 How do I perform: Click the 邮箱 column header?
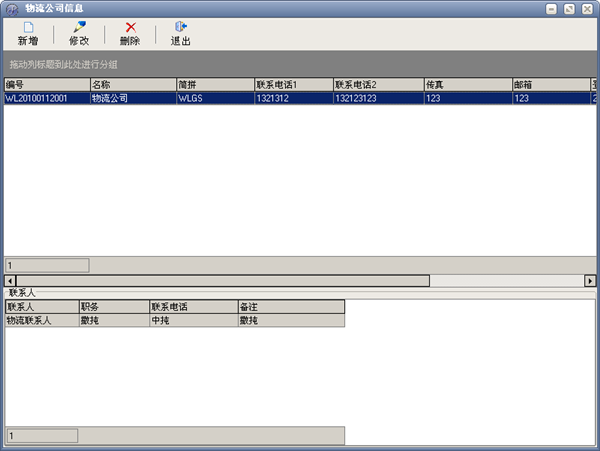pyautogui.click(x=550, y=85)
